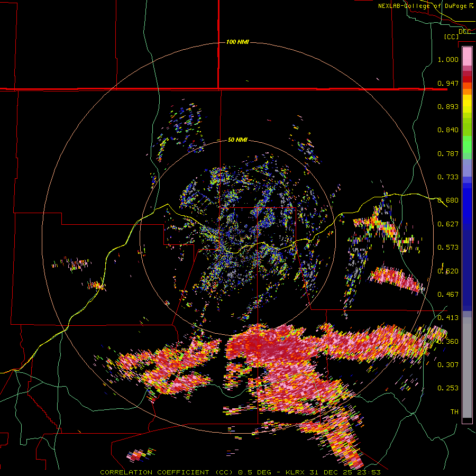Click the 0.787 scale label
The height and width of the screenshot is (476, 476).
(x=448, y=153)
